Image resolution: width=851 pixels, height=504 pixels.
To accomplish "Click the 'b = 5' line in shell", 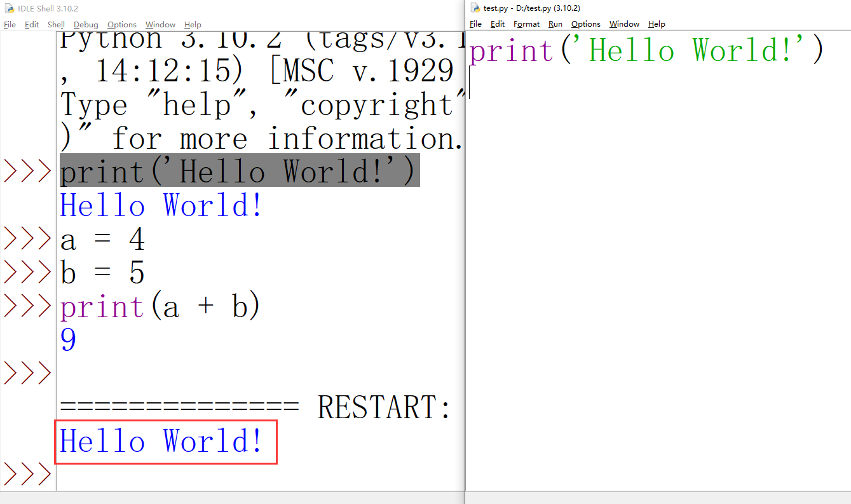I will pos(102,273).
